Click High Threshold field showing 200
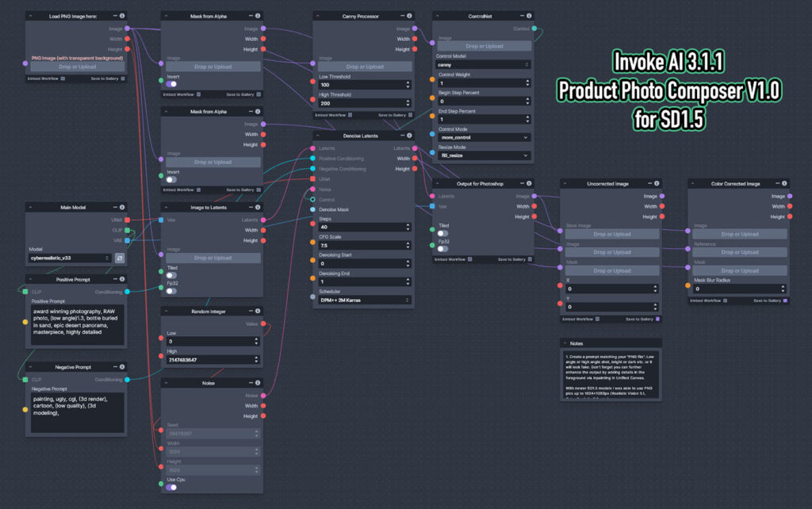Viewport: 812px width, 509px height. 364,103
